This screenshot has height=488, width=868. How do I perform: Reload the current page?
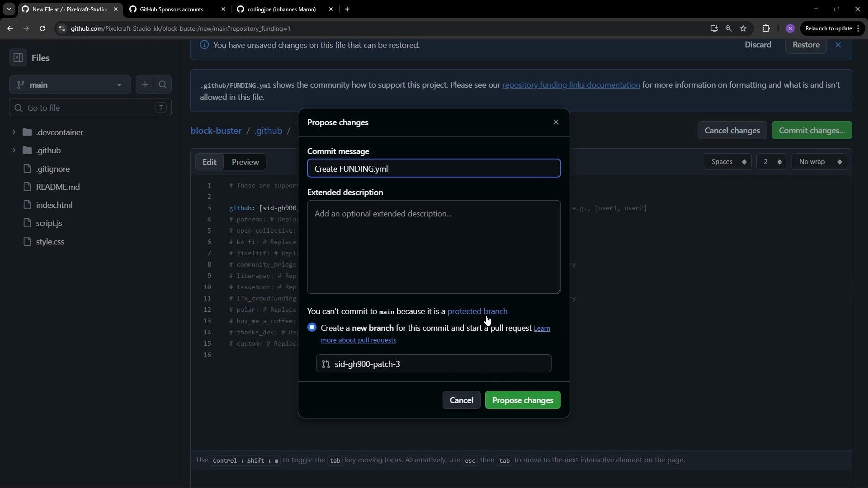click(42, 28)
